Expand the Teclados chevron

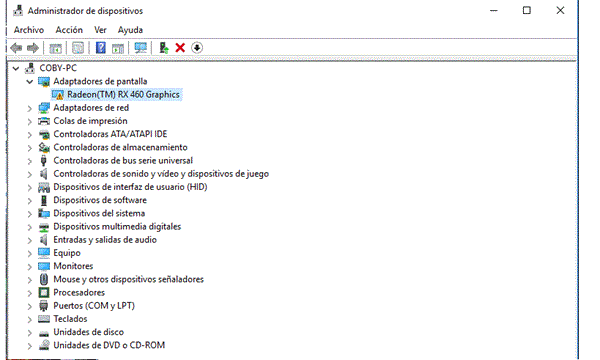point(29,319)
